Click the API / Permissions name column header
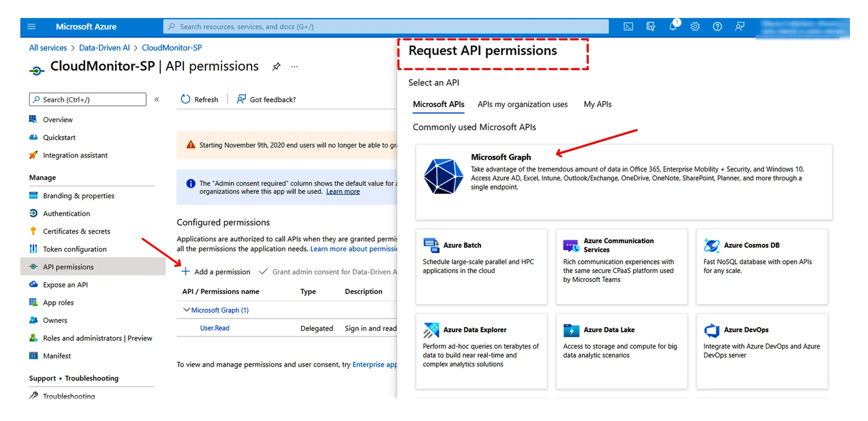The width and height of the screenshot is (868, 421). tap(220, 291)
